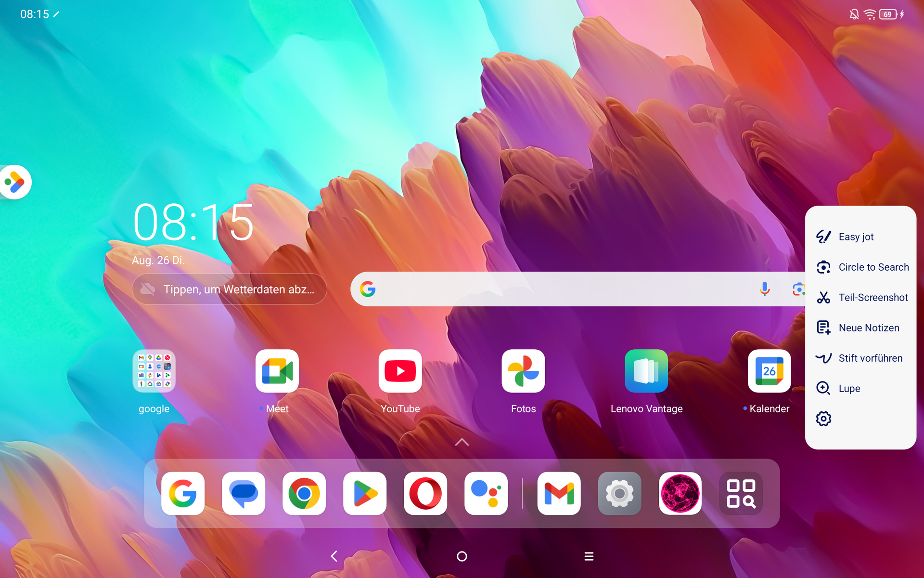Open the Lenovo Vantage app

(646, 371)
